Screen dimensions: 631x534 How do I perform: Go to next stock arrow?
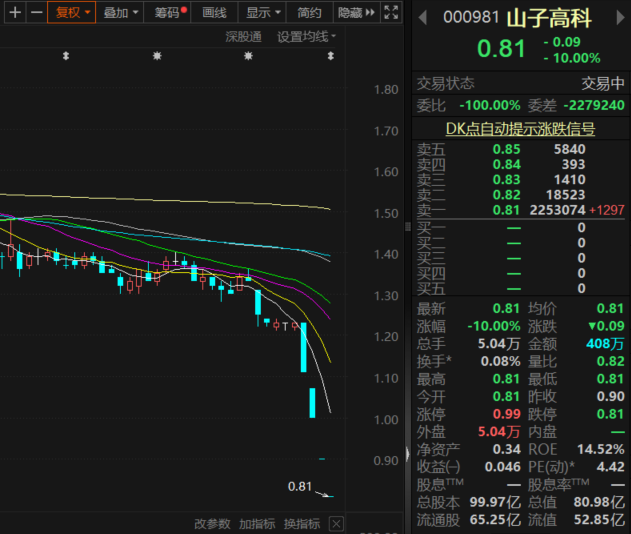pos(621,18)
